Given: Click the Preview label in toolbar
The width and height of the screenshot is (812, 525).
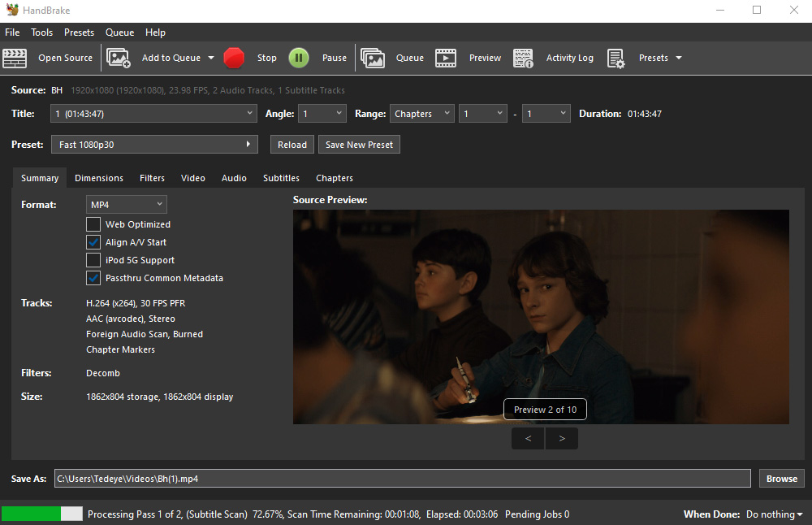Looking at the screenshot, I should (485, 58).
